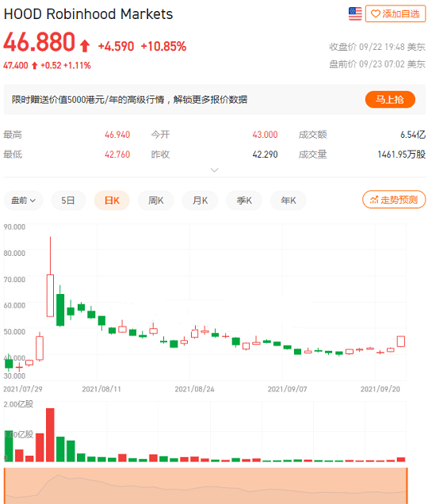Switch to 年K chart view
Viewport: 428px width, 504px height.
[x=289, y=200]
